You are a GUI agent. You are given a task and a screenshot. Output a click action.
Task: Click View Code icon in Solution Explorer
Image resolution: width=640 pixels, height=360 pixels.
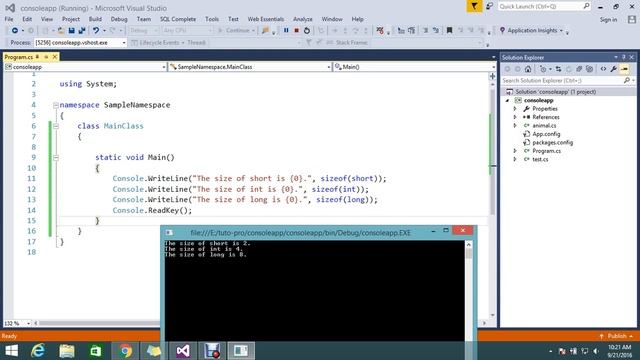(603, 69)
